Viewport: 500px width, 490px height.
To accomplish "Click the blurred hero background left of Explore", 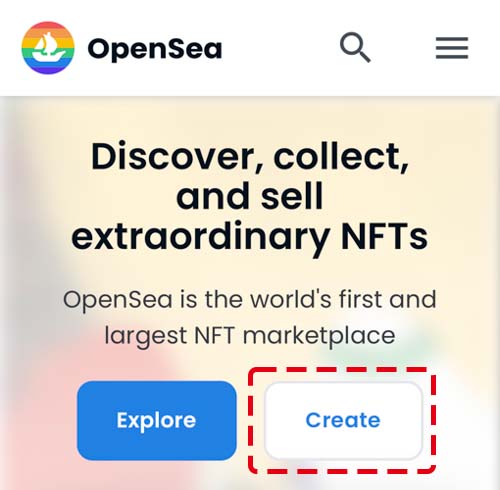I will click(37, 420).
